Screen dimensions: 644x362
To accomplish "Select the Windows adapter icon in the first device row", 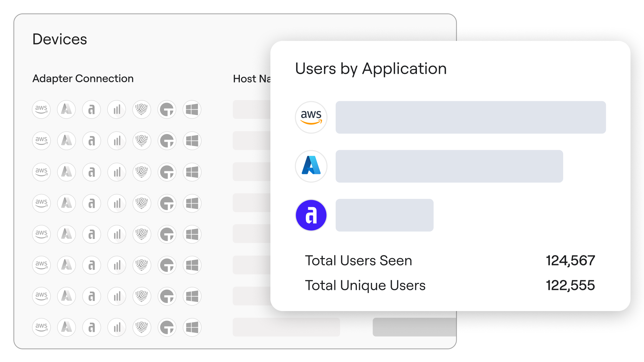I will click(x=192, y=109).
